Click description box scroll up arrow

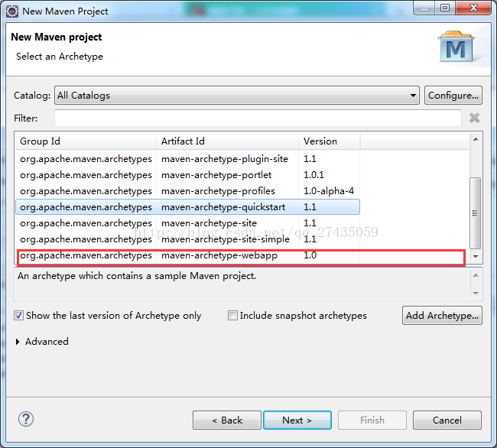tap(476, 275)
